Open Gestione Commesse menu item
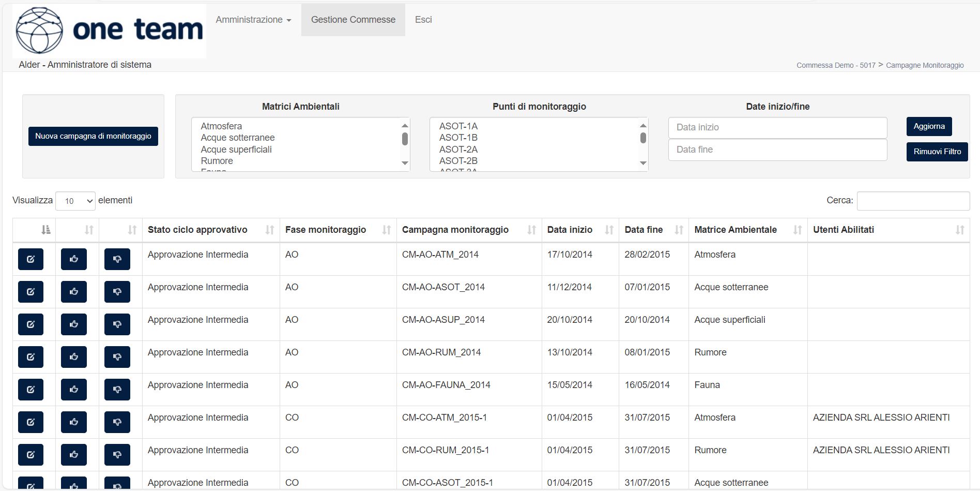The image size is (980, 491). click(353, 20)
